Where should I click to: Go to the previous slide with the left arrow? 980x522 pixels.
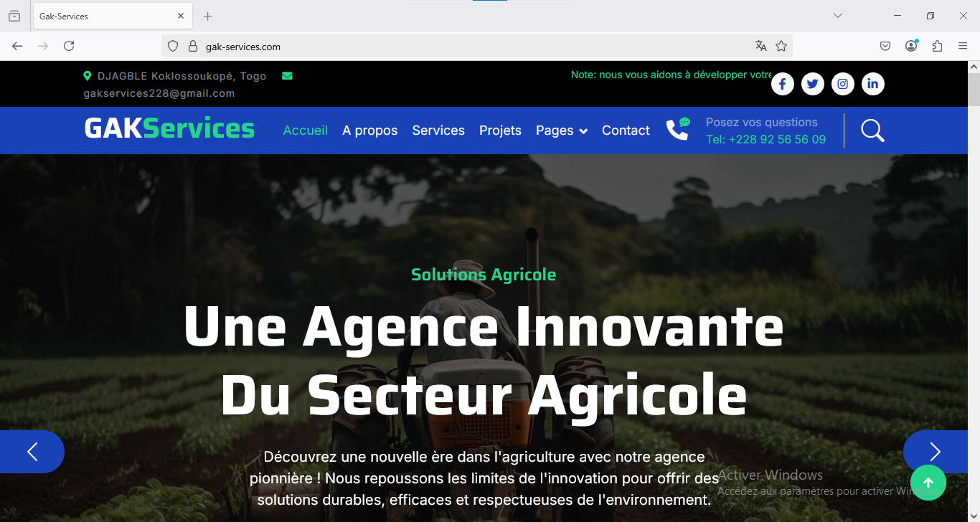(32, 452)
